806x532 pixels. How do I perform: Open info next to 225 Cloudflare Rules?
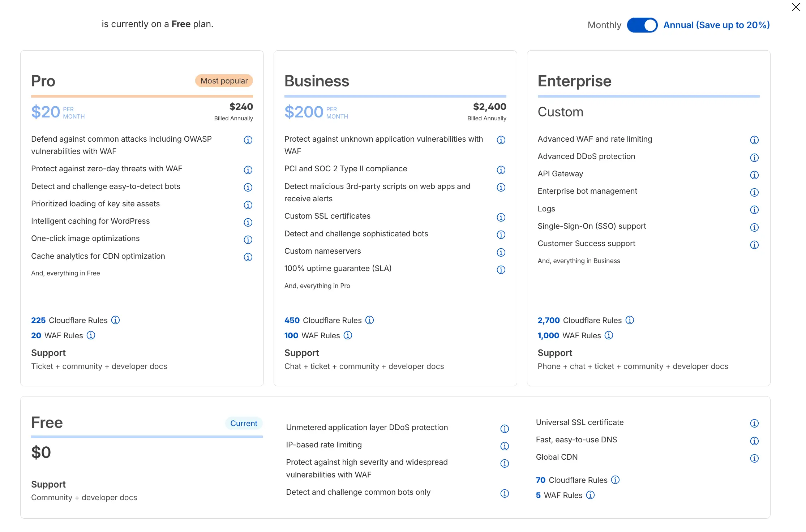pos(115,320)
